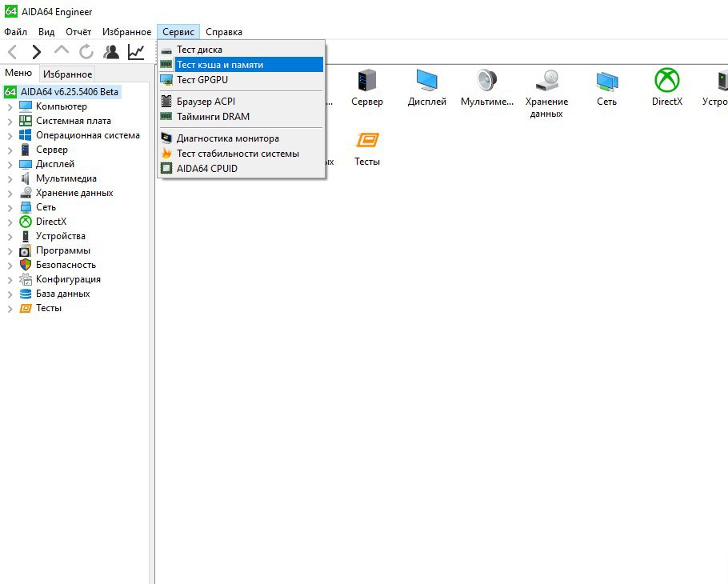
Task: Select Тест кэша и памяти
Action: [241, 65]
